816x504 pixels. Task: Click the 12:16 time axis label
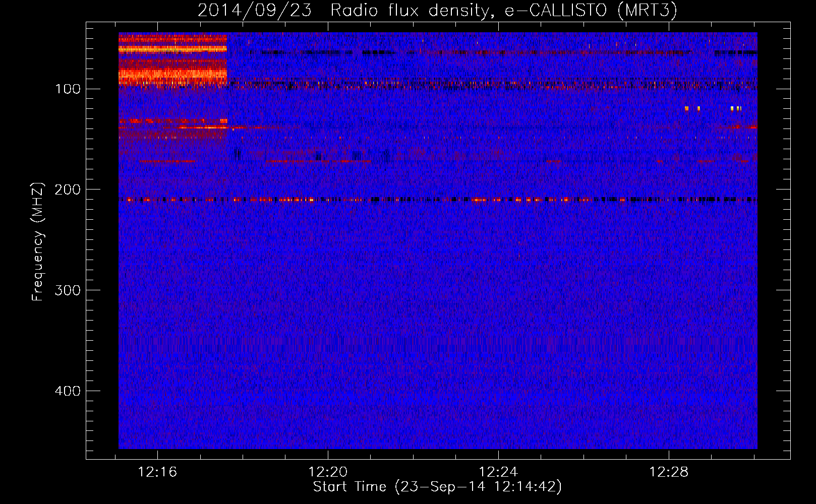point(158,472)
